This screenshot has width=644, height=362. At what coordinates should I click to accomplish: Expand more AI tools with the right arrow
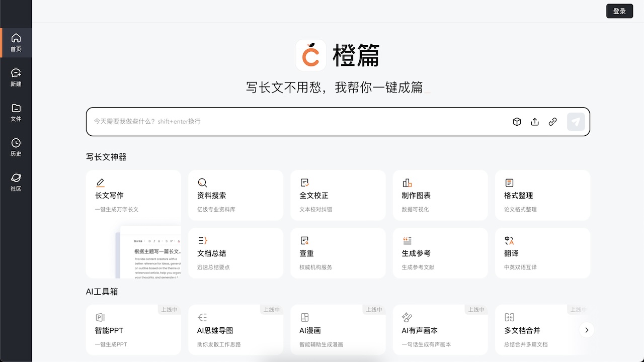tap(587, 330)
